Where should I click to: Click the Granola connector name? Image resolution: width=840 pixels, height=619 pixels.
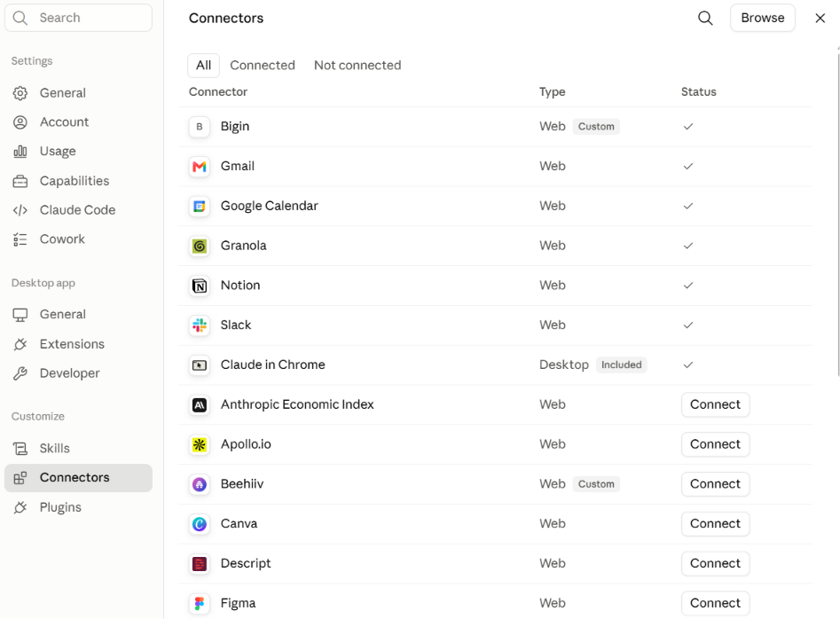pos(243,246)
